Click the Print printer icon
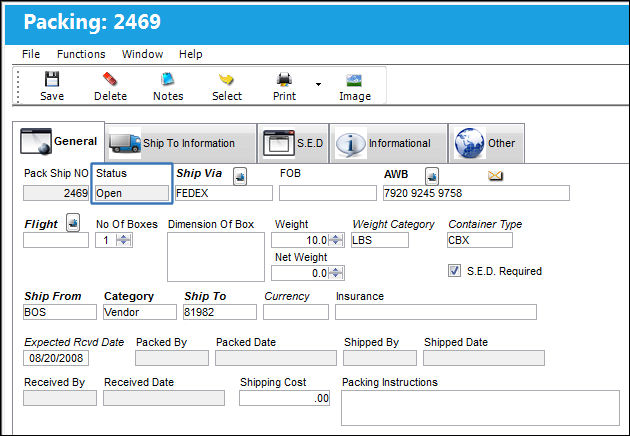The width and height of the screenshot is (630, 436). (x=284, y=80)
